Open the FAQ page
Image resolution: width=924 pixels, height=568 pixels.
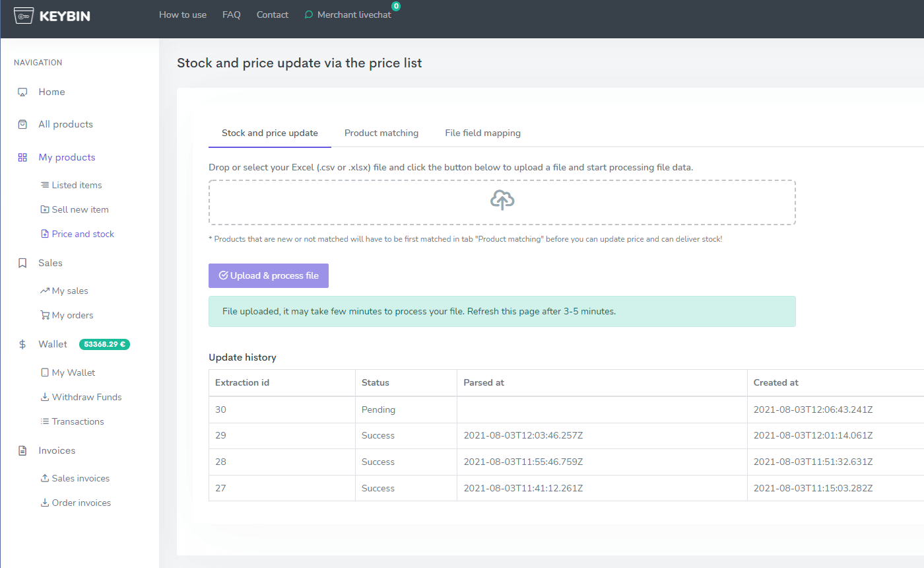[232, 15]
